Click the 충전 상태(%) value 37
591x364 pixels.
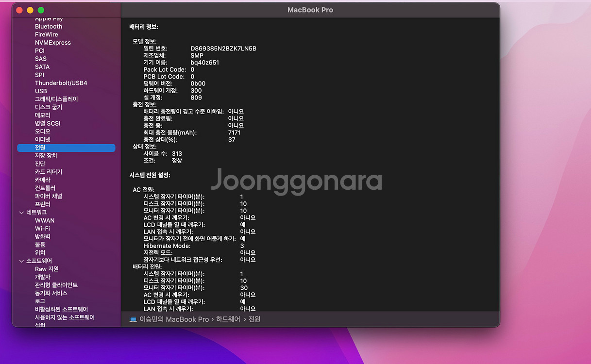pos(232,140)
